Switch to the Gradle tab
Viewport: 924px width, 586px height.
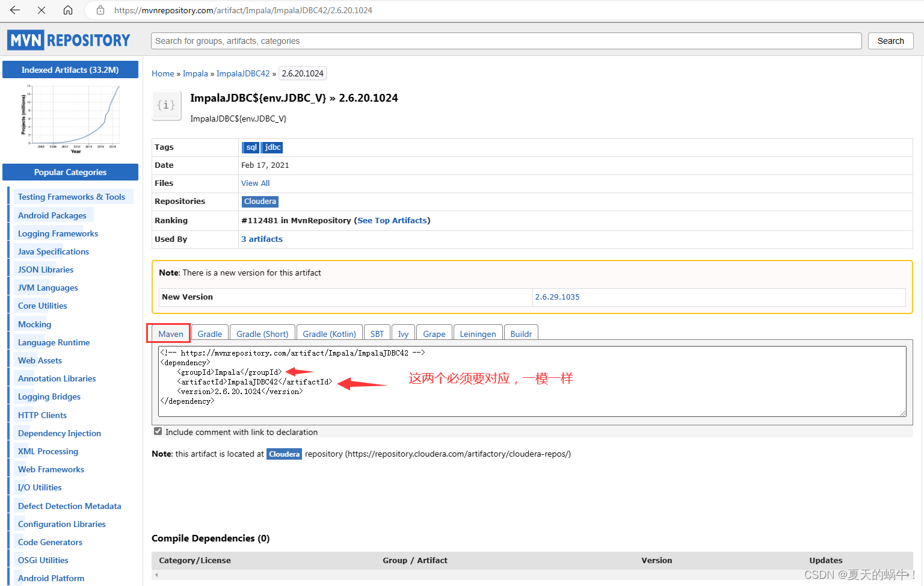209,334
